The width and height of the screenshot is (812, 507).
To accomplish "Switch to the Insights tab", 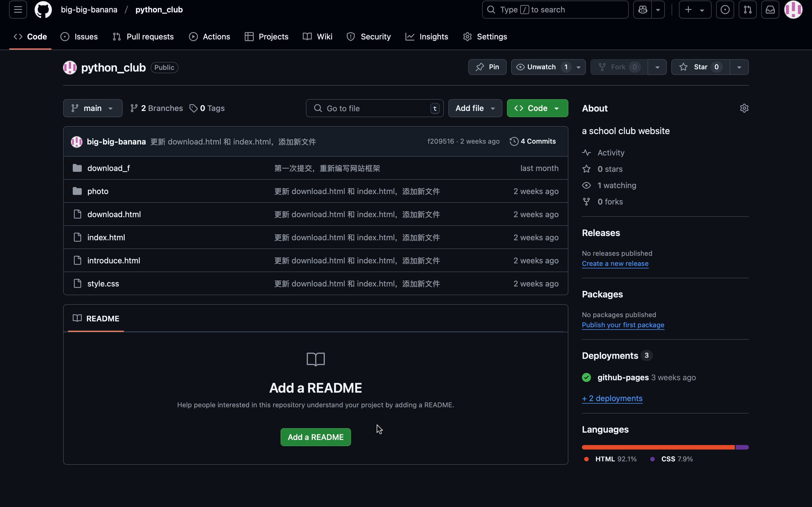I will pyautogui.click(x=427, y=37).
